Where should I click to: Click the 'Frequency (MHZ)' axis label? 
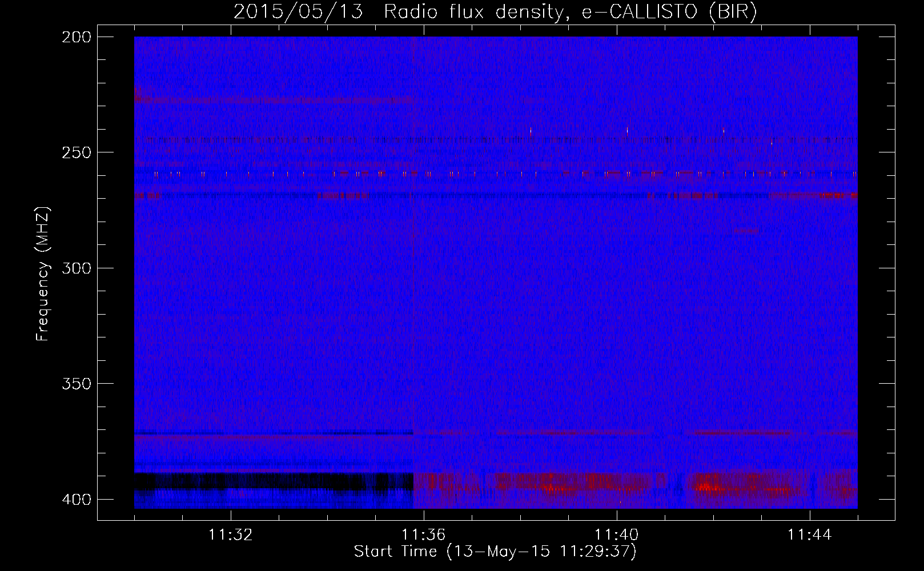(43, 274)
